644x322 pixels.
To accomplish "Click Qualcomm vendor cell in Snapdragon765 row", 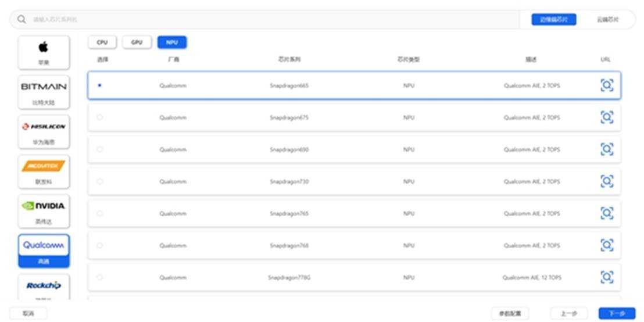I will point(173,213).
